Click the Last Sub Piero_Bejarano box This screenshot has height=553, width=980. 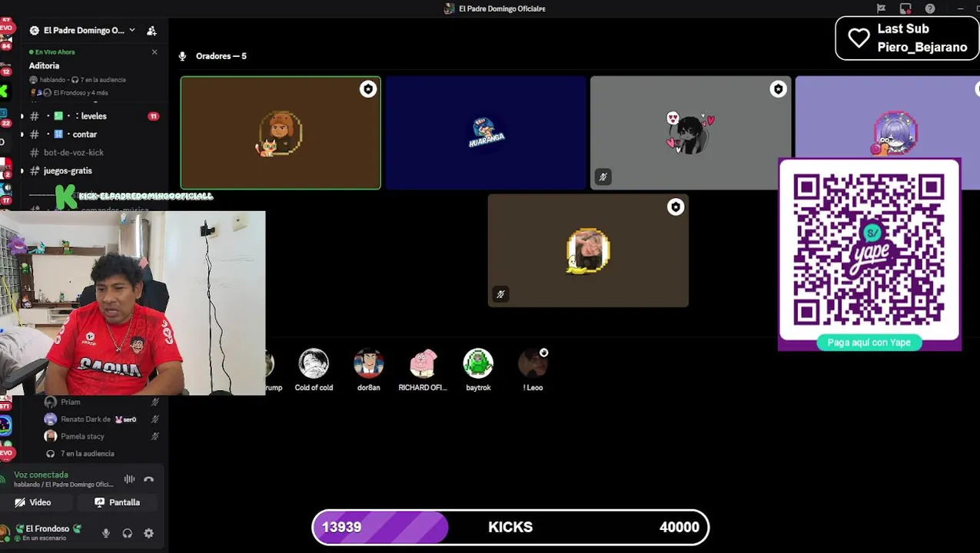tap(908, 38)
